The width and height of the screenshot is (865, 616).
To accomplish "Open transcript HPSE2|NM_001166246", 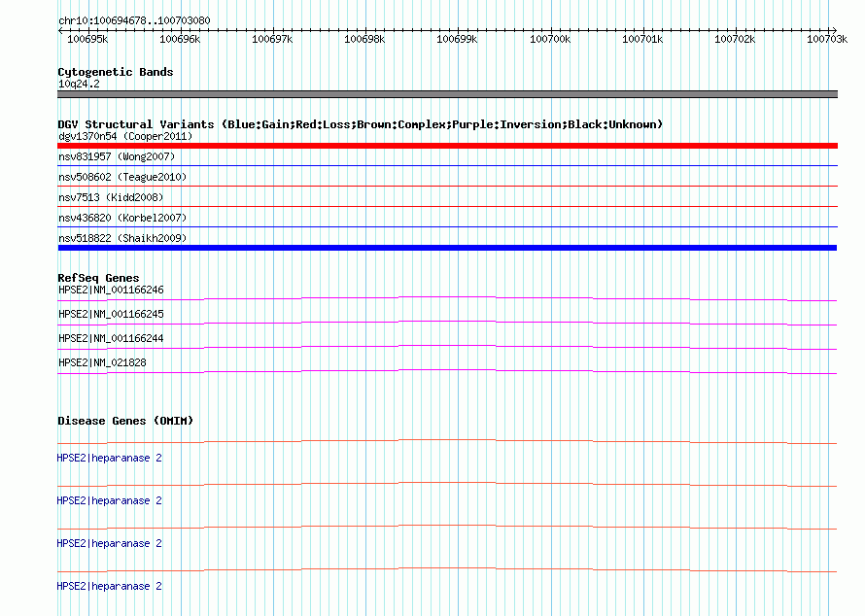I will [111, 291].
